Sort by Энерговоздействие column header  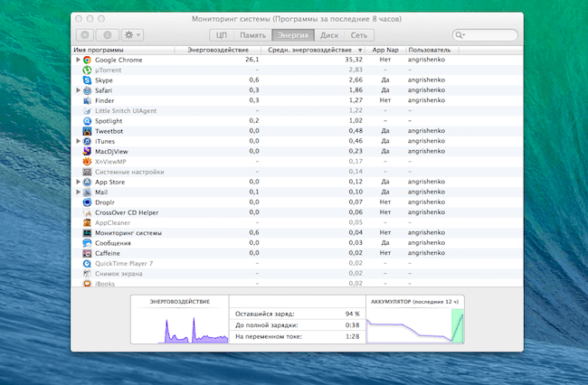tap(218, 50)
